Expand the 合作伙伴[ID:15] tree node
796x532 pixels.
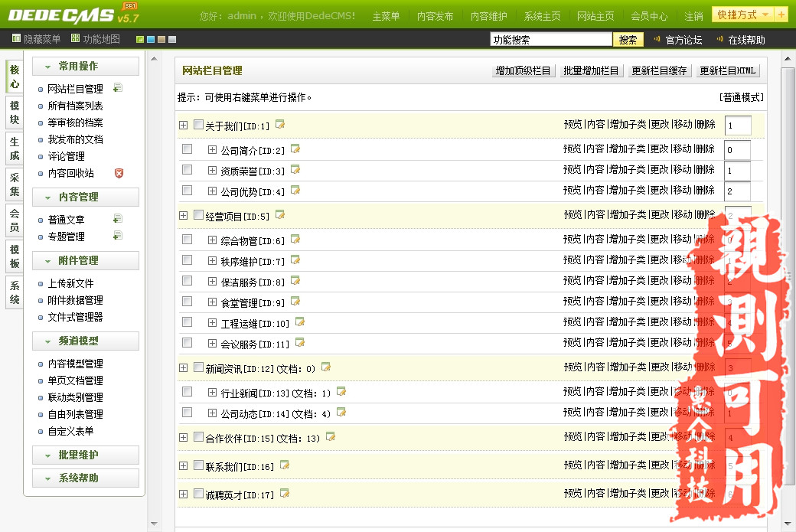(183, 437)
